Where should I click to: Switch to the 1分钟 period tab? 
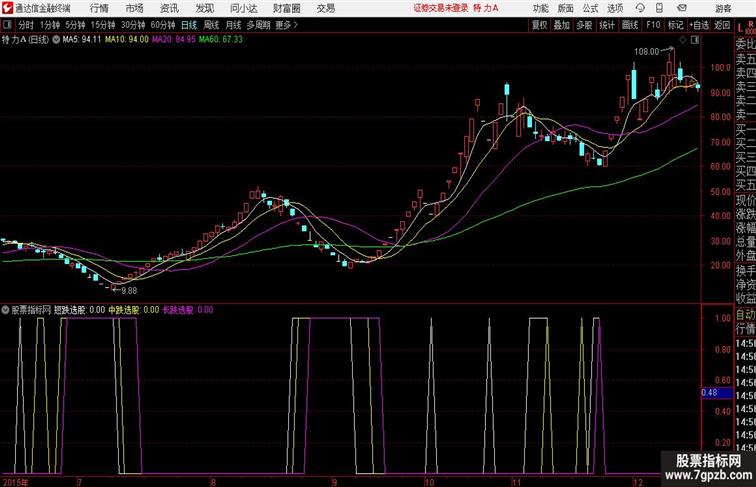tap(50, 25)
